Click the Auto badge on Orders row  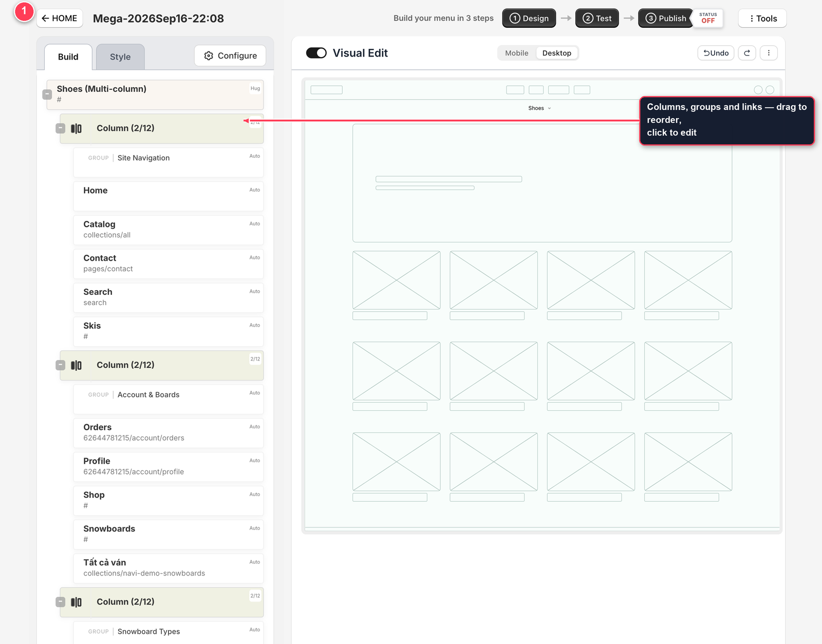pyautogui.click(x=255, y=426)
